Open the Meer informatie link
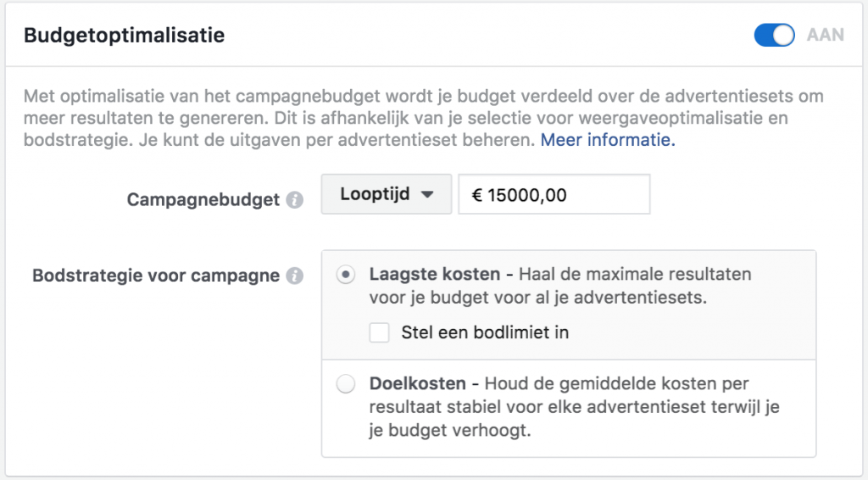 tap(608, 140)
